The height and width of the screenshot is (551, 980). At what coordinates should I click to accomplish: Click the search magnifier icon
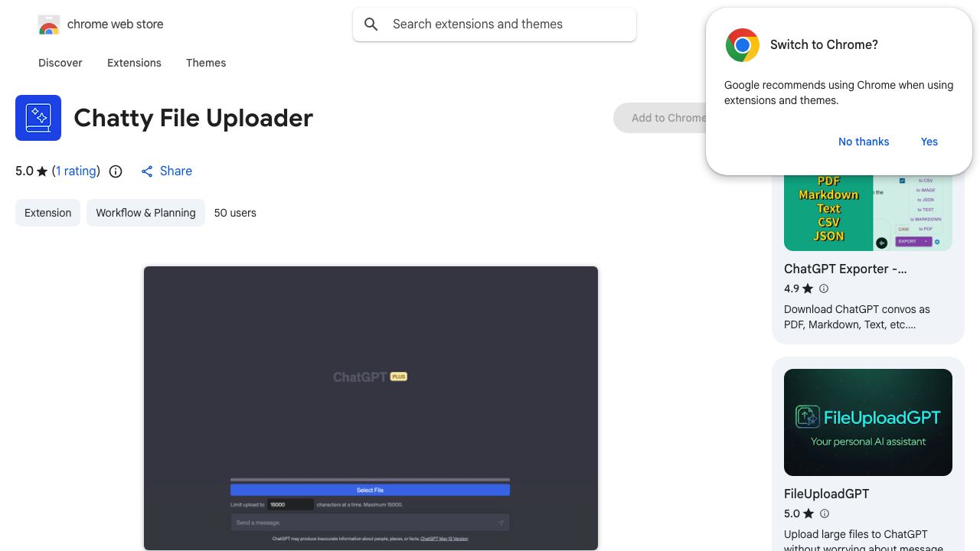(371, 24)
